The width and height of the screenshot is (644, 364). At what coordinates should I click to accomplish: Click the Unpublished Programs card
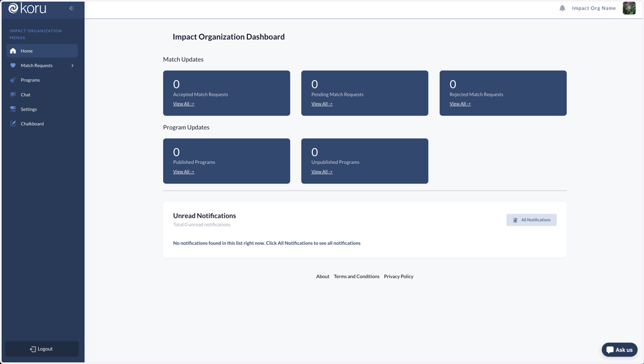pyautogui.click(x=364, y=161)
